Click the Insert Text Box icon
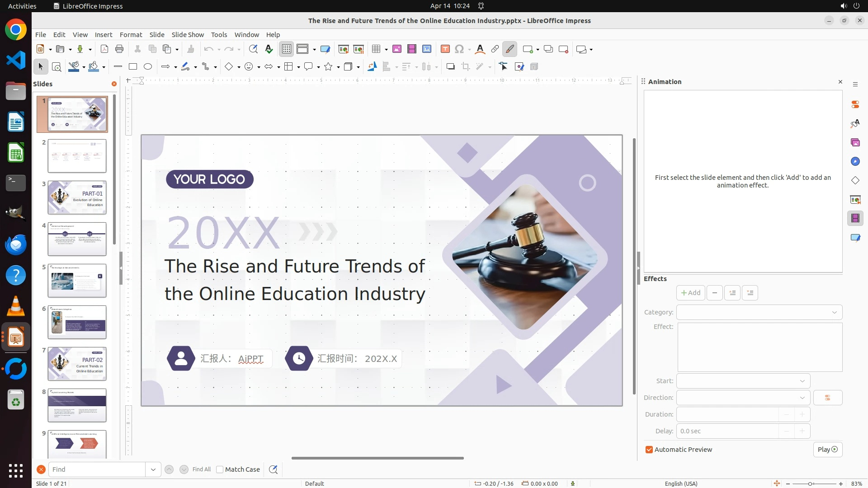This screenshot has width=868, height=488. point(445,49)
